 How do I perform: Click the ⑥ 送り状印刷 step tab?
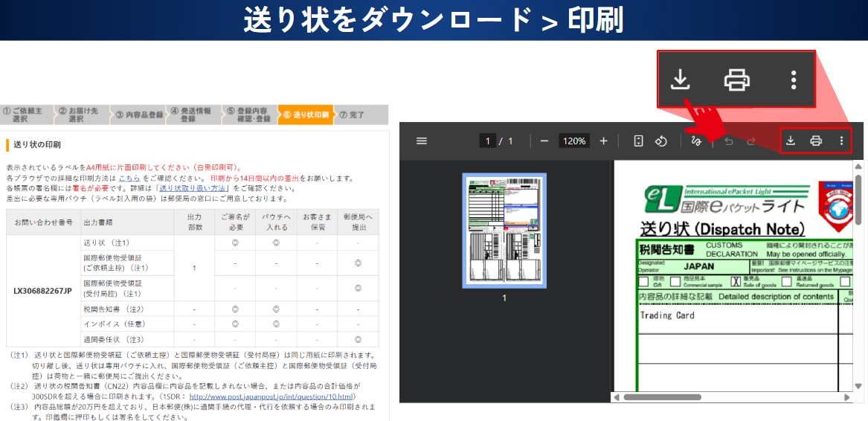point(305,115)
